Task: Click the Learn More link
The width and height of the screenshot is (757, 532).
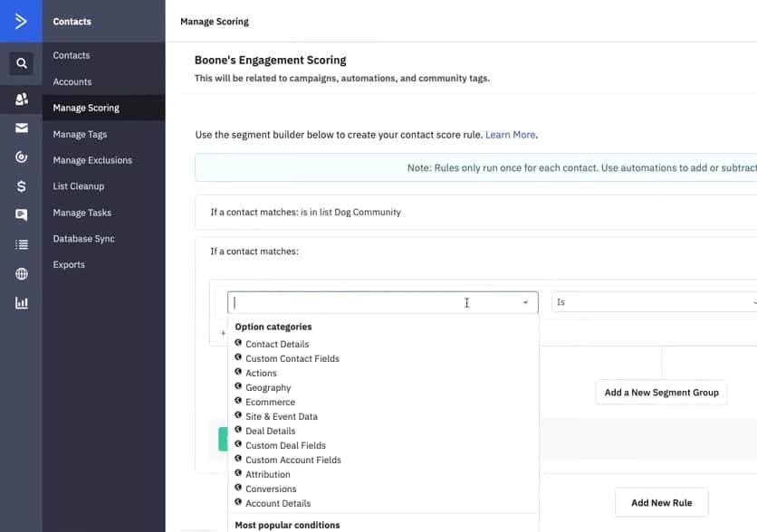Action: click(510, 135)
